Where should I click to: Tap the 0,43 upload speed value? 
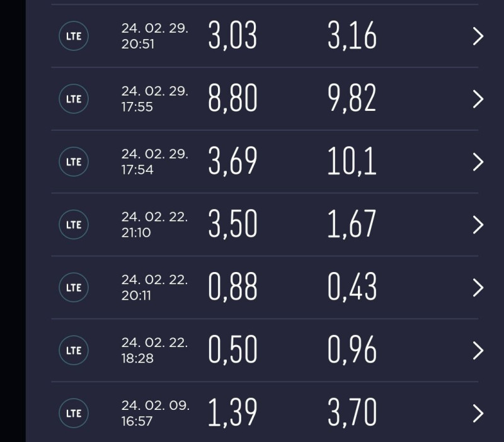pos(352,287)
